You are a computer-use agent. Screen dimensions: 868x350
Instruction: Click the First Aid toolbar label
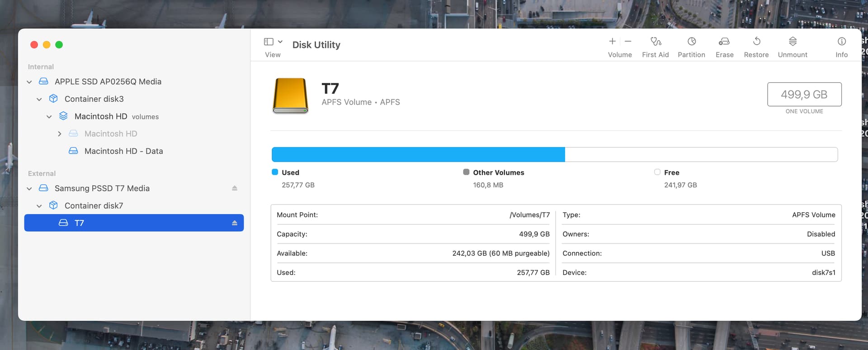click(656, 55)
